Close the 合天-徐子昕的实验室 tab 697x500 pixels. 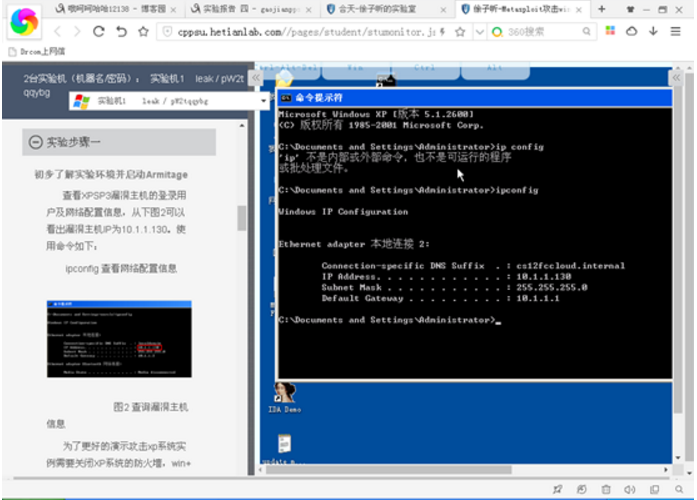(x=443, y=10)
